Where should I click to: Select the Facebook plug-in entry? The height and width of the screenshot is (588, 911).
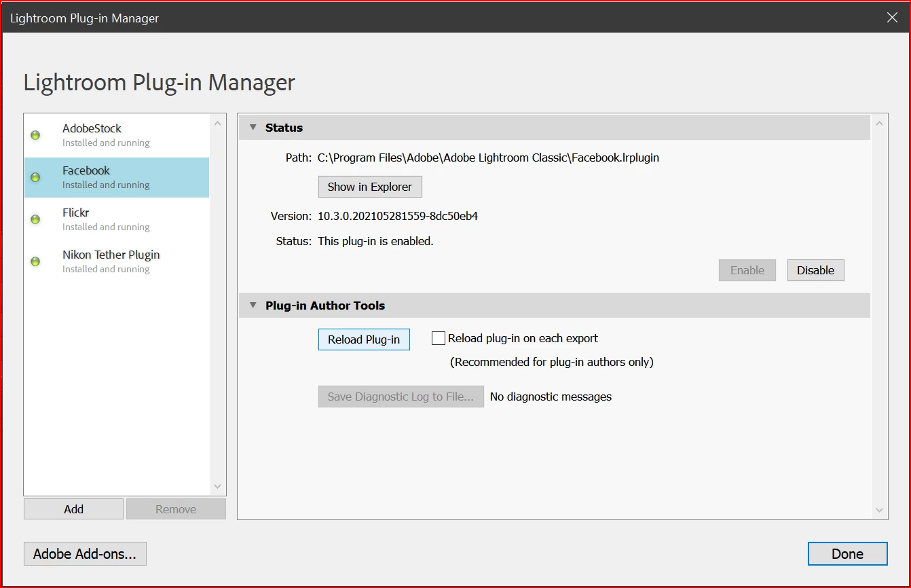(117, 177)
